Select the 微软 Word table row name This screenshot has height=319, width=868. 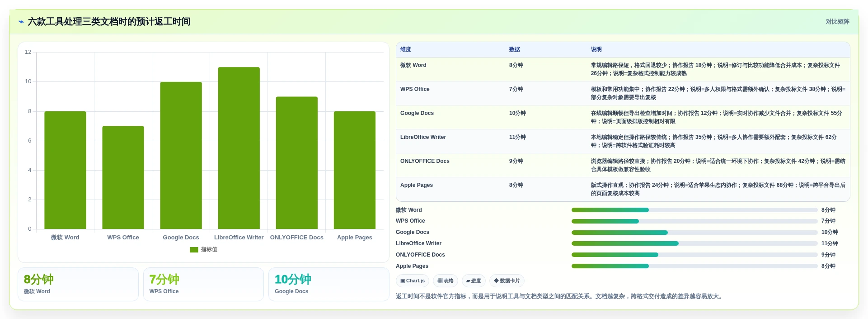(x=413, y=65)
